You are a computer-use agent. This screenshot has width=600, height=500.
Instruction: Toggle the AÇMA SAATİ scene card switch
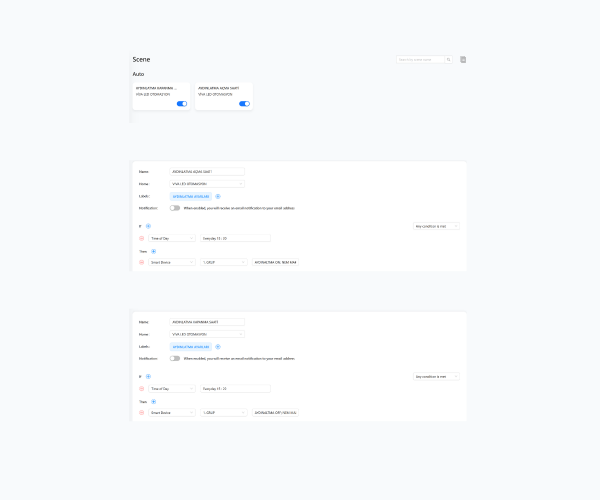point(244,104)
